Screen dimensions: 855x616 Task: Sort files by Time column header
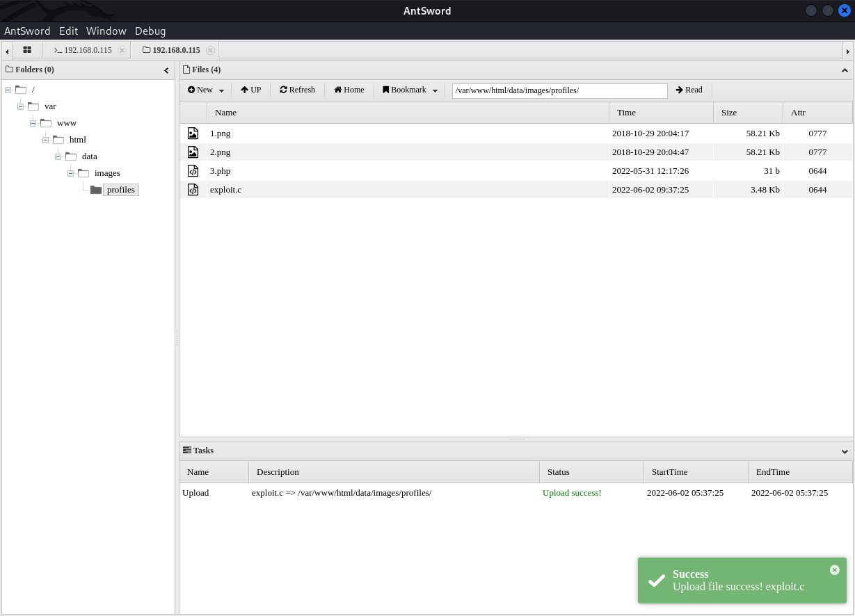coord(661,113)
